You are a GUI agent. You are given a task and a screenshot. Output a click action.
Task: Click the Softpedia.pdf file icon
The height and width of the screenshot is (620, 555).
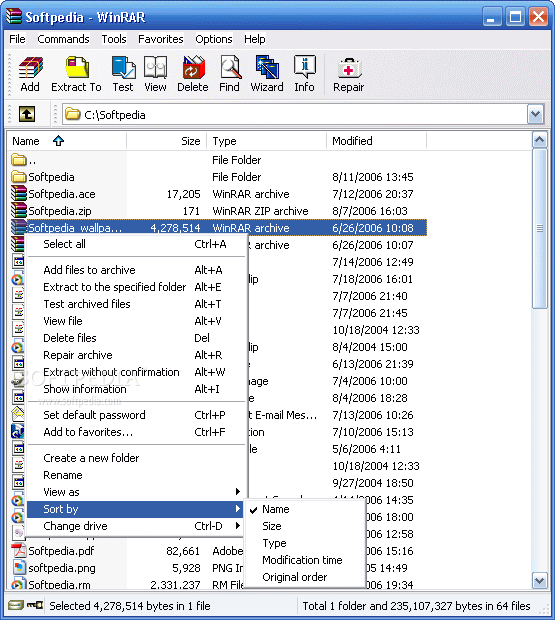tap(18, 551)
